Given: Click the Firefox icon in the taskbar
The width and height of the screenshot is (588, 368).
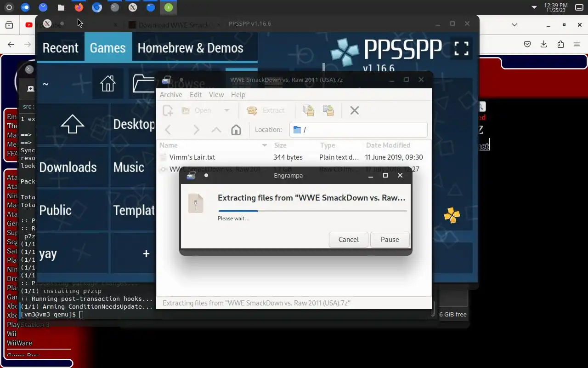Looking at the screenshot, I should (79, 7).
